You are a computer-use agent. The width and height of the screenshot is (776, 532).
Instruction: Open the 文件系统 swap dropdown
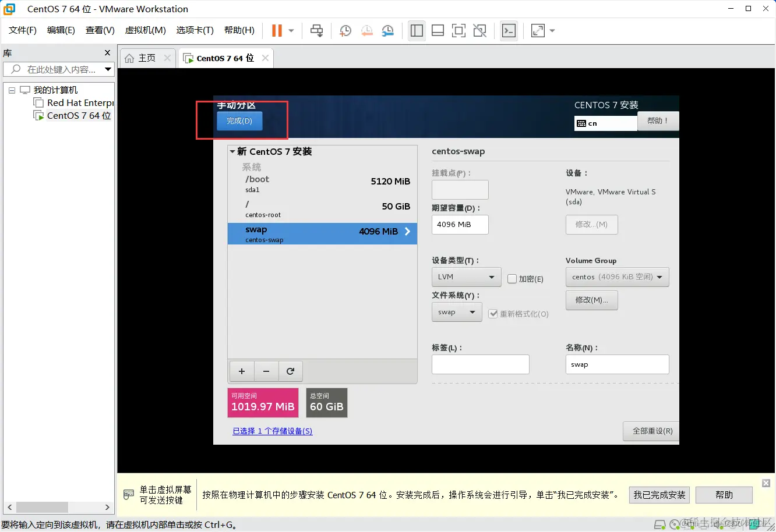[457, 313]
